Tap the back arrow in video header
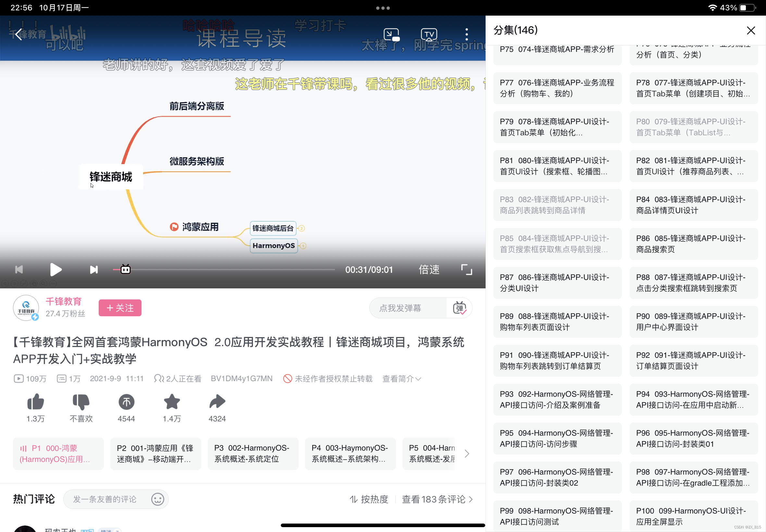The width and height of the screenshot is (766, 532). (19, 34)
